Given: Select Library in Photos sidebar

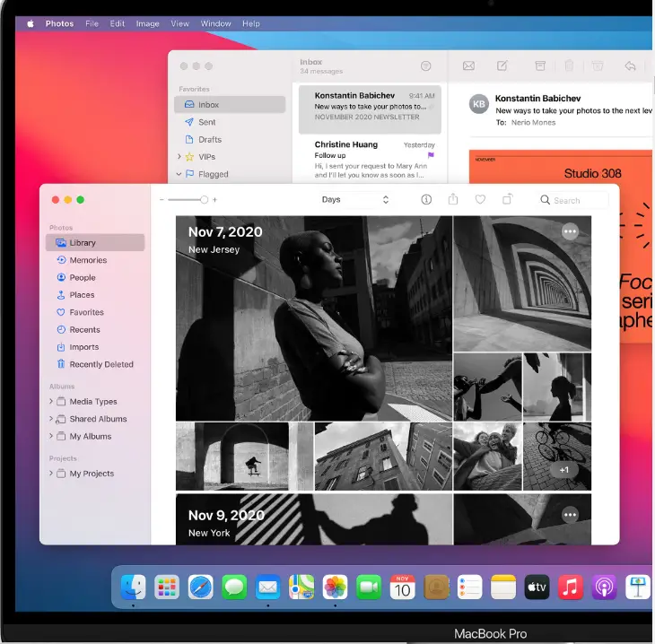Looking at the screenshot, I should click(x=95, y=243).
